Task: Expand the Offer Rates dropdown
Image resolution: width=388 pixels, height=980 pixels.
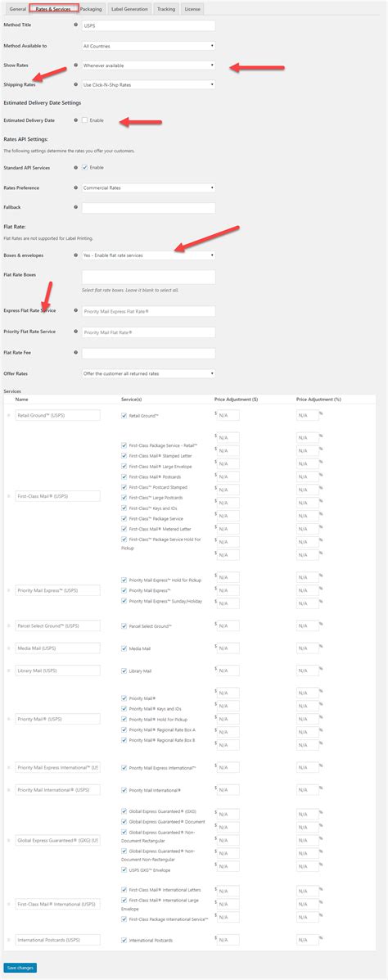Action: click(x=149, y=374)
